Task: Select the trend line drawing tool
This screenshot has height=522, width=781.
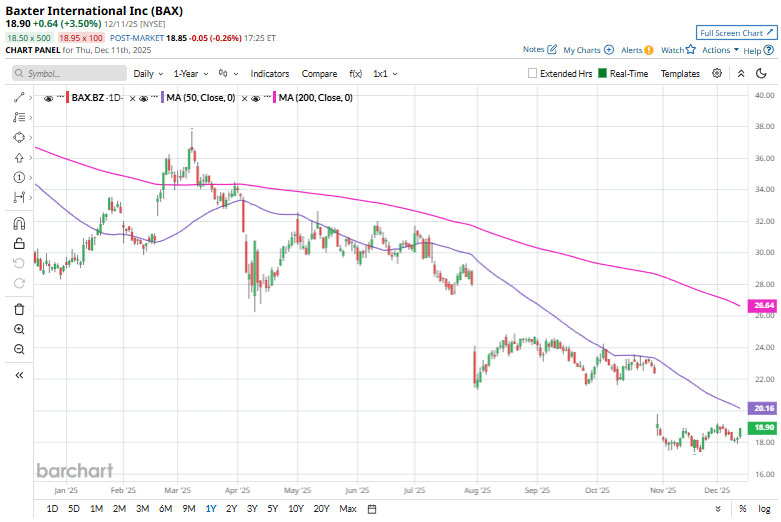Action: [x=19, y=97]
